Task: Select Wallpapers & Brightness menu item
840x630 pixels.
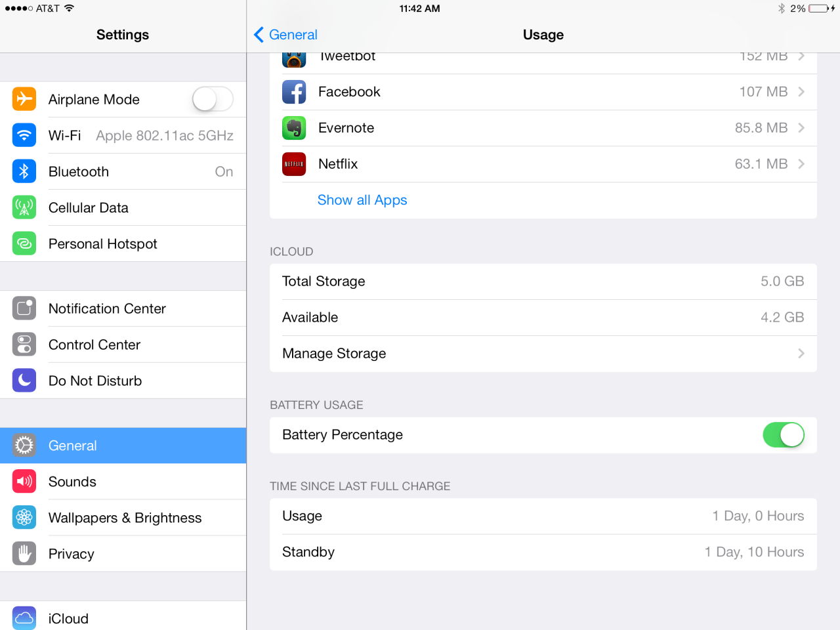Action: tap(125, 518)
